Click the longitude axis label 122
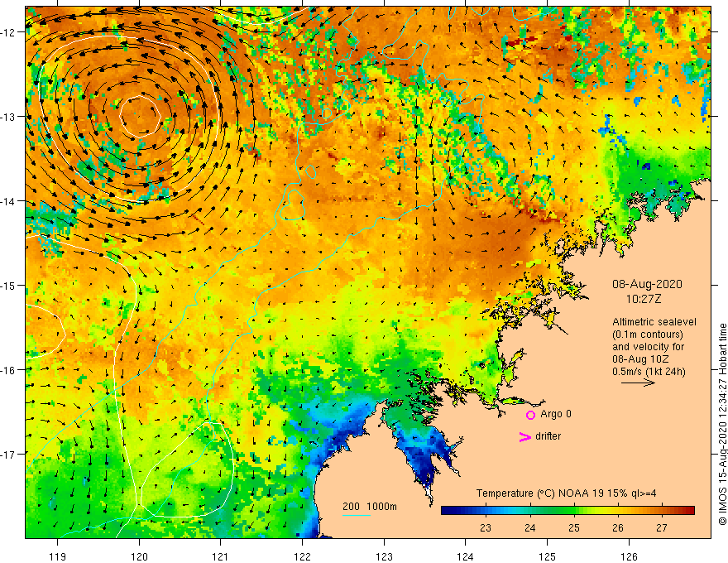Screen dimensions: 728x563 click(302, 556)
